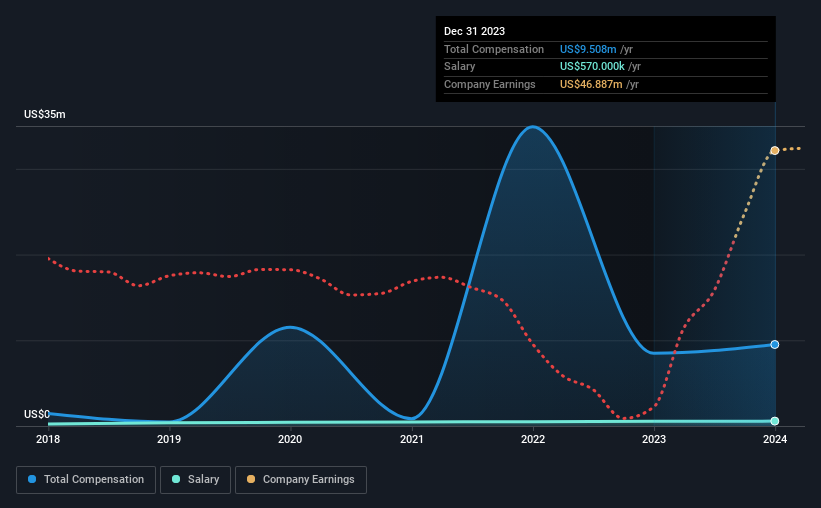Click the Company Earnings tooltip label
Image resolution: width=821 pixels, height=508 pixels.
click(490, 84)
